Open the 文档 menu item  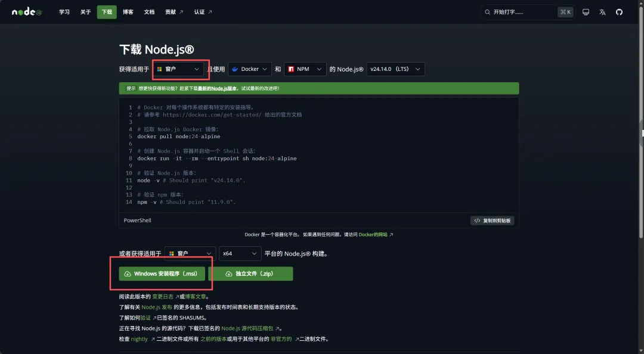150,12
